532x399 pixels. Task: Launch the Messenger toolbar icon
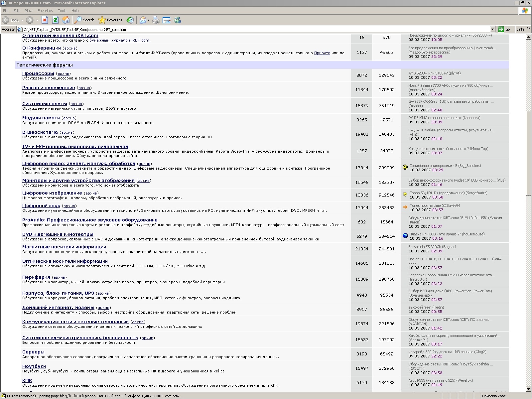(178, 20)
